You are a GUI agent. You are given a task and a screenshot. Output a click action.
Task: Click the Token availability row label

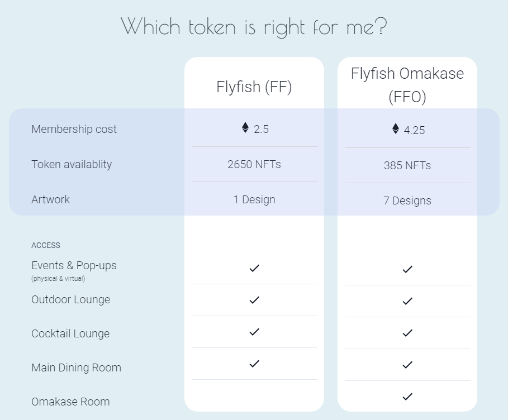[x=72, y=164]
